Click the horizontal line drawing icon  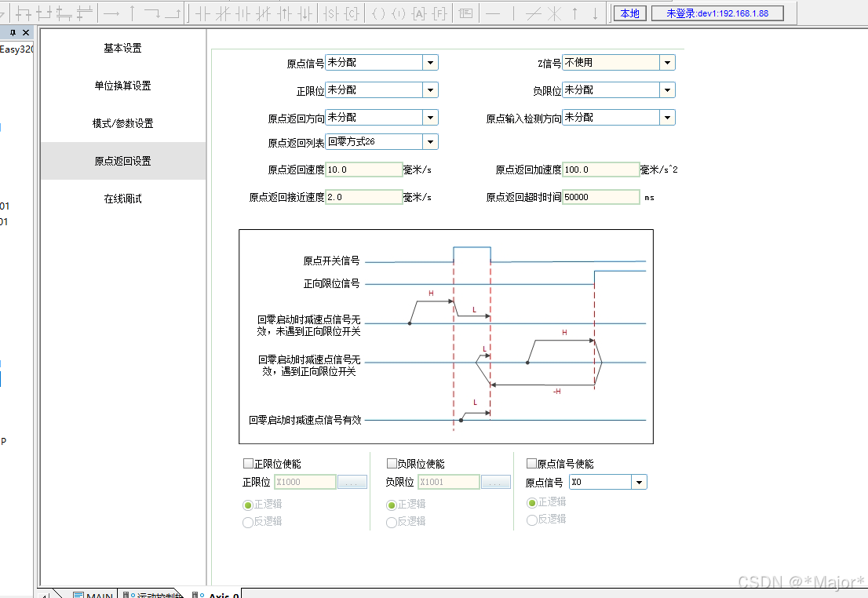point(493,13)
